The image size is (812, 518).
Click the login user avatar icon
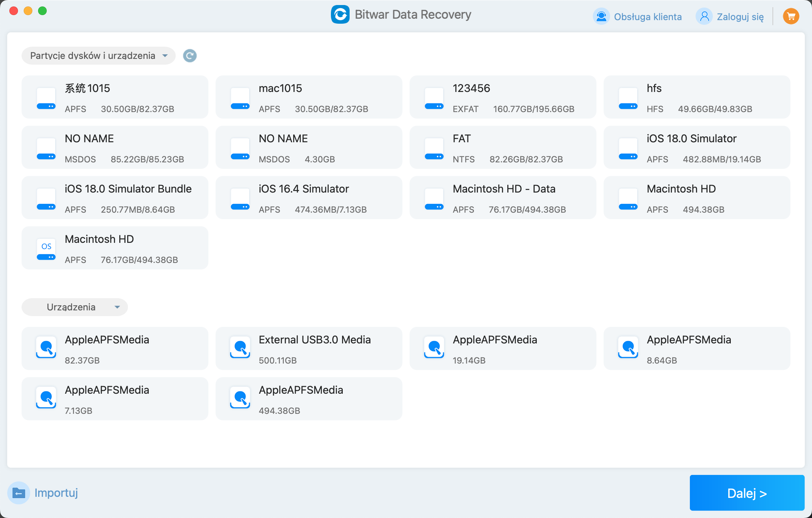704,17
